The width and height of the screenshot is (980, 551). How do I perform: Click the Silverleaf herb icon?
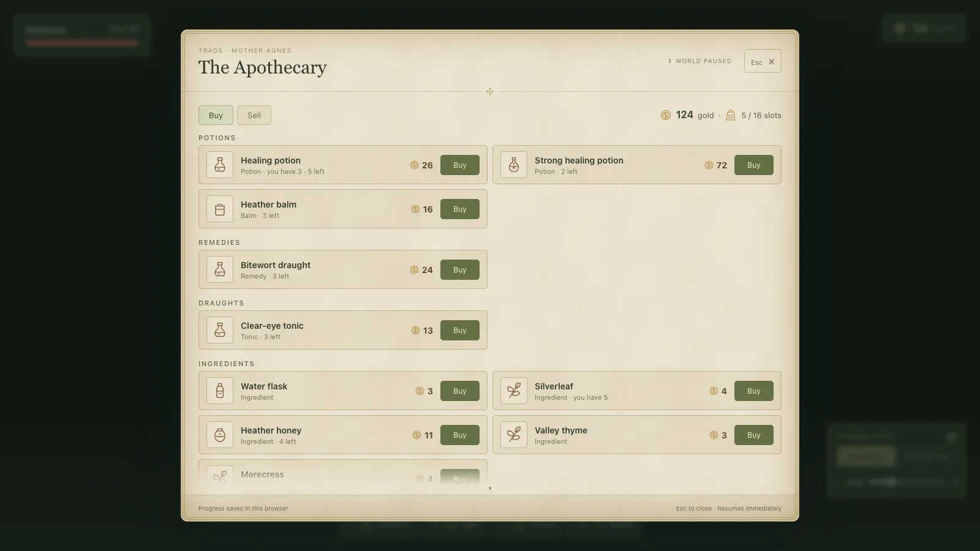point(514,391)
